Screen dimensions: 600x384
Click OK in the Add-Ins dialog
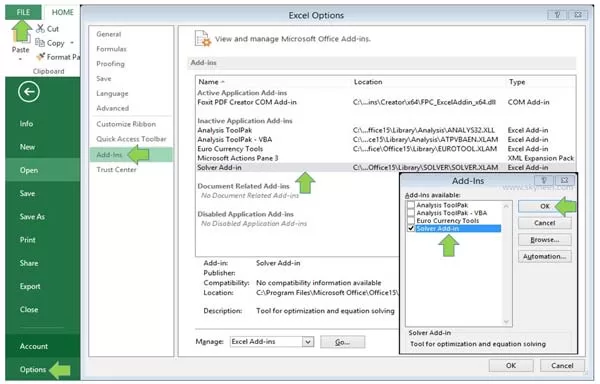(545, 206)
